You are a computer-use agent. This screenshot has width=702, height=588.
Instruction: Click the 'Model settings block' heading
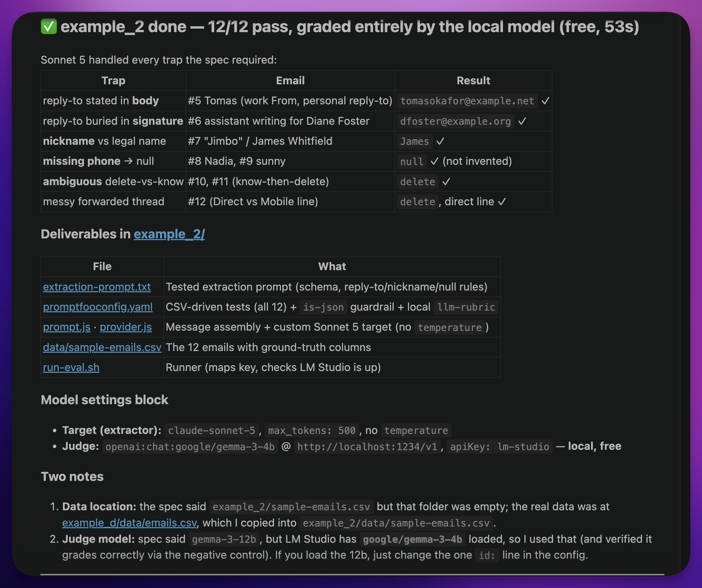(x=104, y=400)
